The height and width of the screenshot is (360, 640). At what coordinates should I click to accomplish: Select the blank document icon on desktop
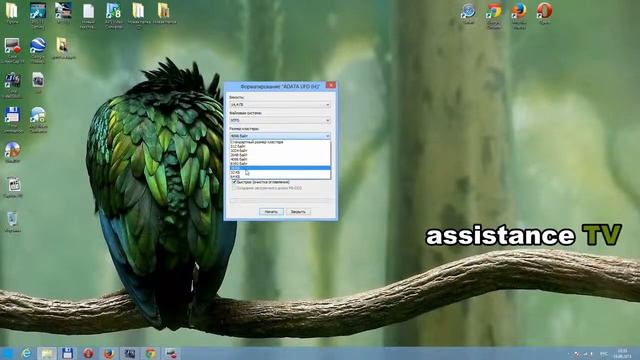pyautogui.click(x=88, y=15)
